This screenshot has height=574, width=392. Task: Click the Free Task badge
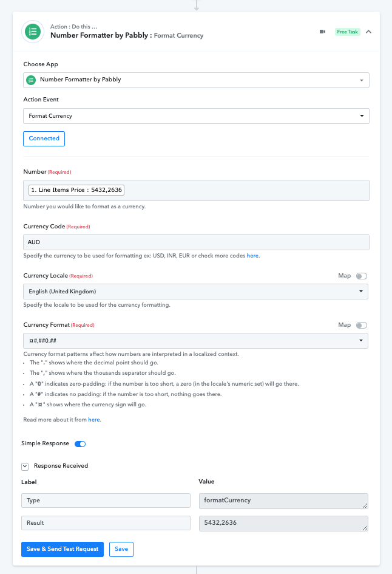pos(347,32)
